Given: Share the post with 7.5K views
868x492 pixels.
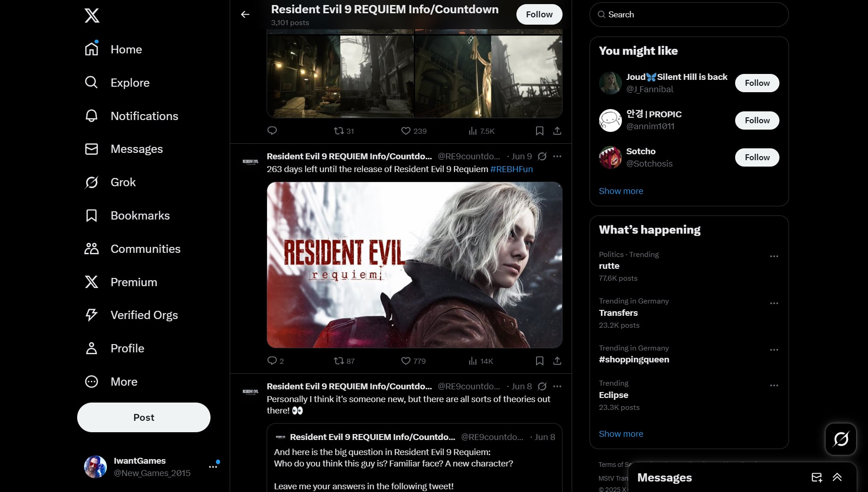Looking at the screenshot, I should click(x=557, y=131).
